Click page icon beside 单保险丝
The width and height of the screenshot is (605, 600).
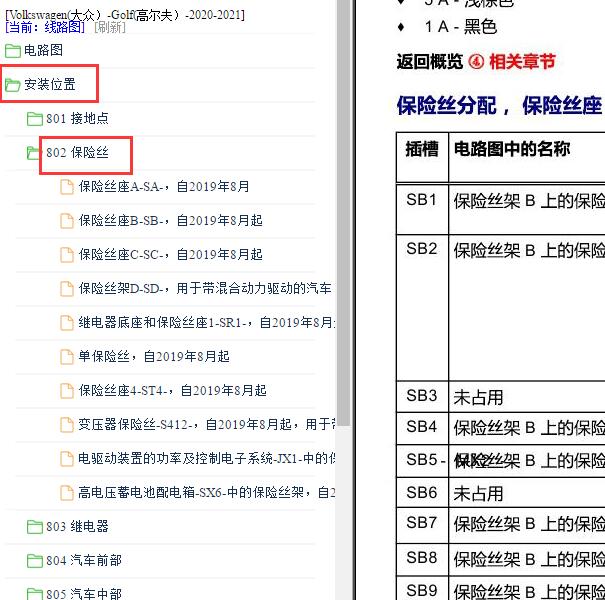(67, 357)
